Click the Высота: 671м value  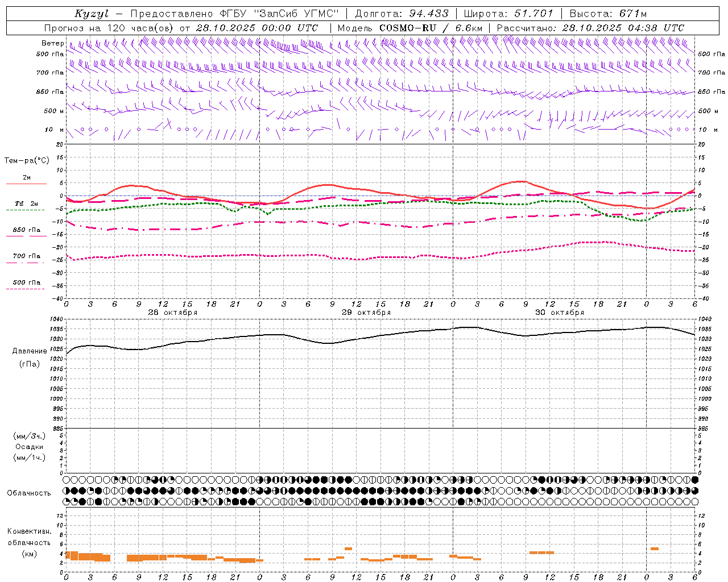(x=608, y=14)
